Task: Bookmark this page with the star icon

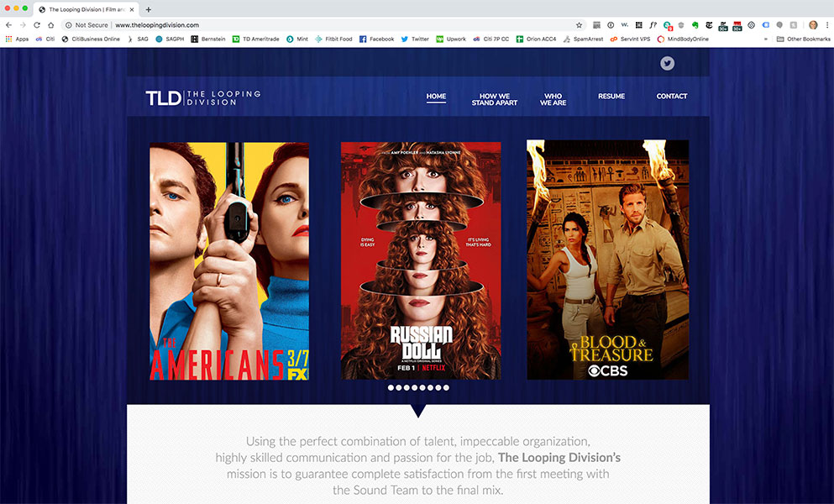Action: click(580, 25)
